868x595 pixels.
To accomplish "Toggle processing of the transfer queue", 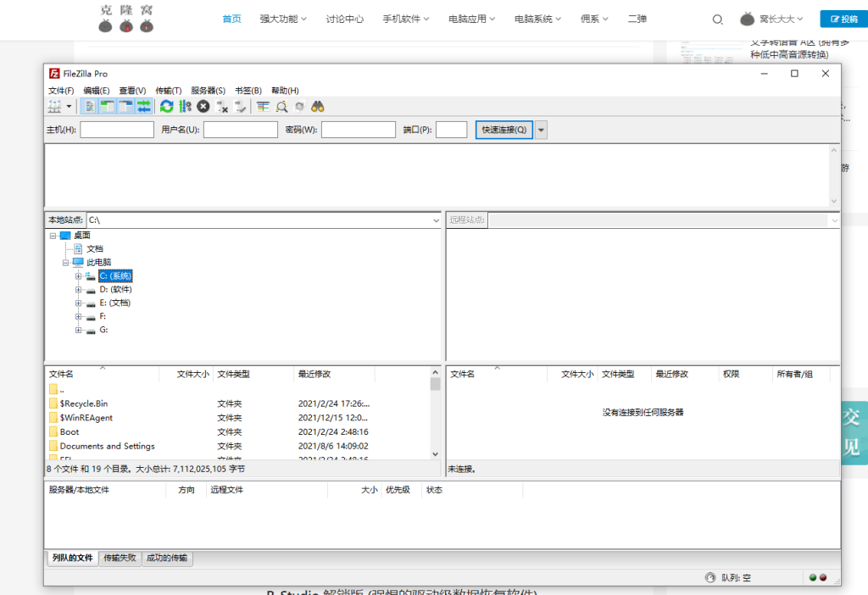I will pos(185,106).
